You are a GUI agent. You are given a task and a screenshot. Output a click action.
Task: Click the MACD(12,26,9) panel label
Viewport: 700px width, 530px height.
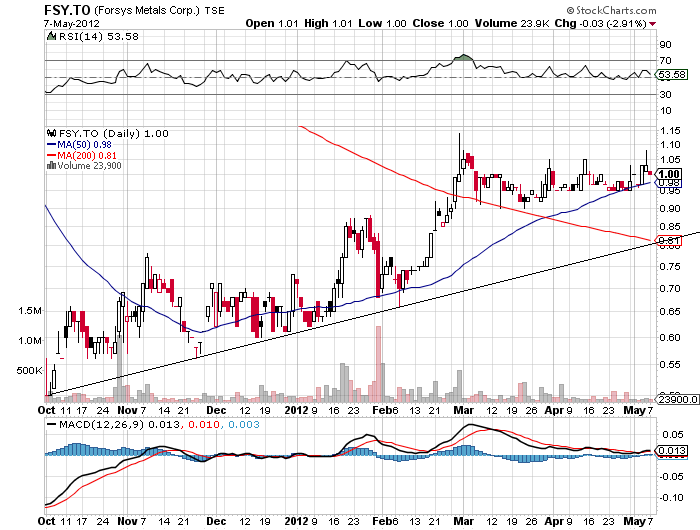tap(102, 425)
